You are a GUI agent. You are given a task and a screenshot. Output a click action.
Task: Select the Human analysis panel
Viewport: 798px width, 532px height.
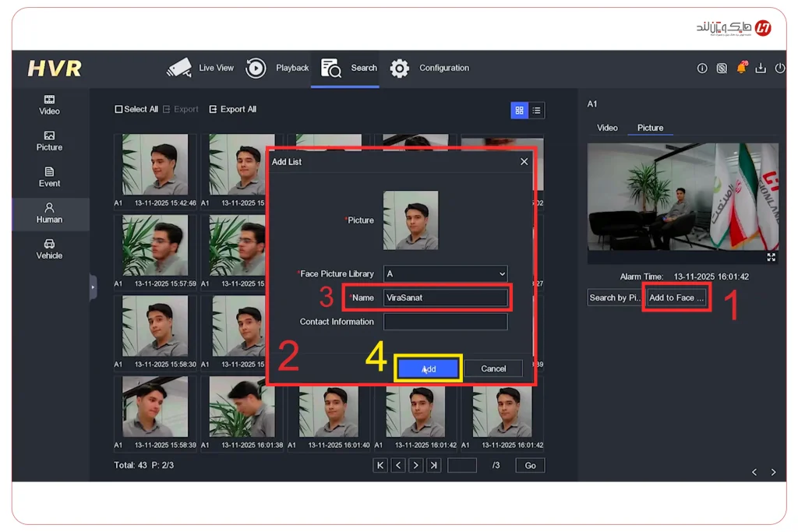point(49,214)
